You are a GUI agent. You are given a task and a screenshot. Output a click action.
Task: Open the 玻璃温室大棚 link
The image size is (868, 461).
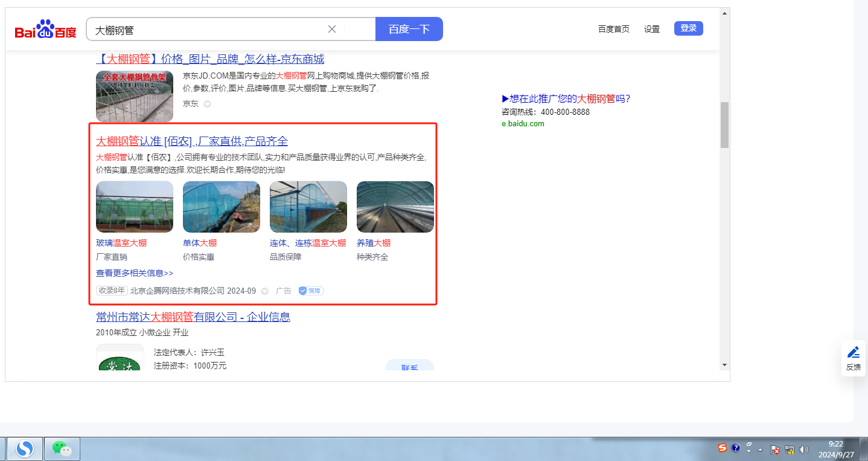(121, 243)
